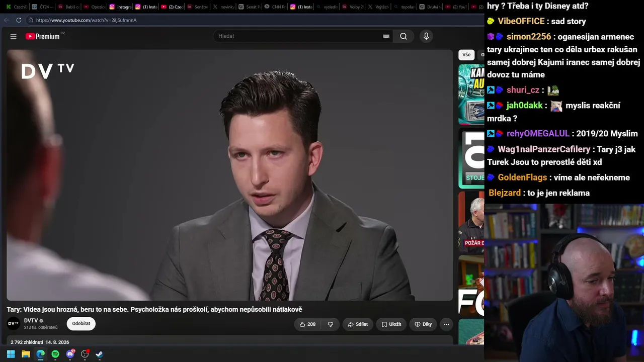644x362 pixels.
Task: Switch to the CNN Prima browser tab
Action: [275, 7]
